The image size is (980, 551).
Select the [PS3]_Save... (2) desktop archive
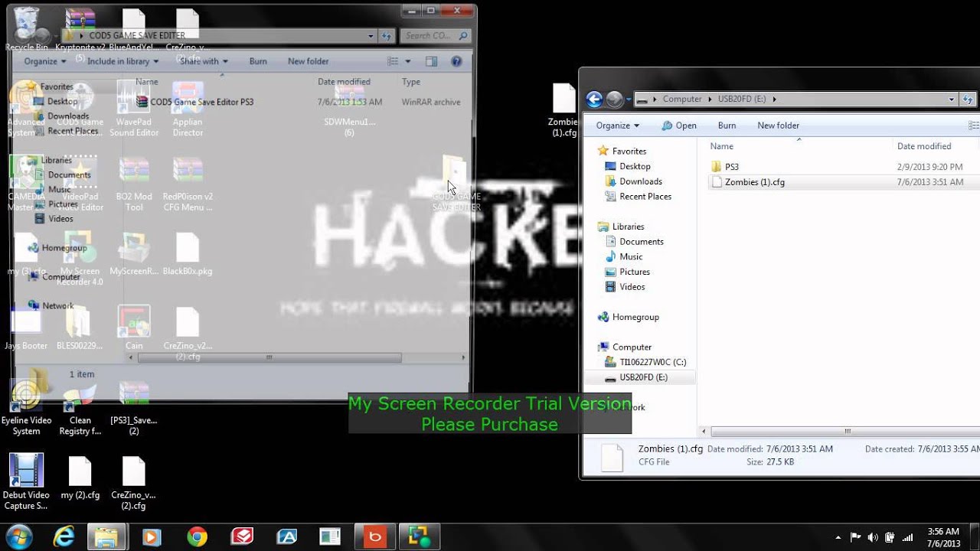tap(134, 409)
